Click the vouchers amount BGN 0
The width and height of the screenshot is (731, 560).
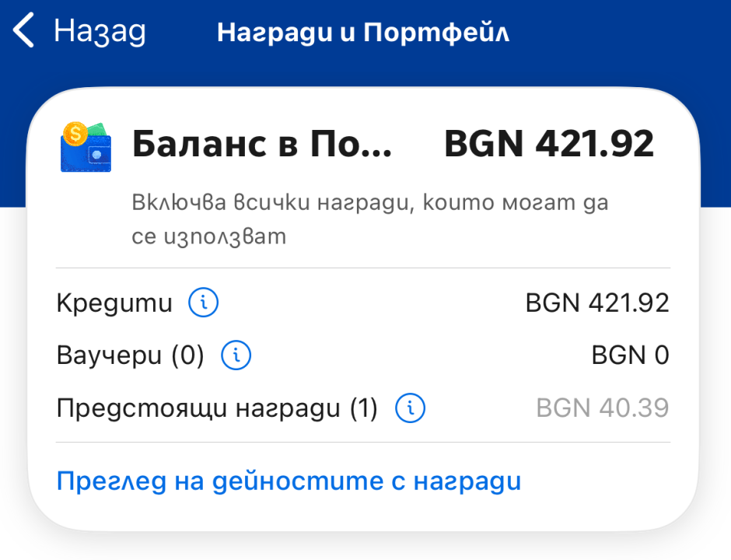[x=630, y=355]
